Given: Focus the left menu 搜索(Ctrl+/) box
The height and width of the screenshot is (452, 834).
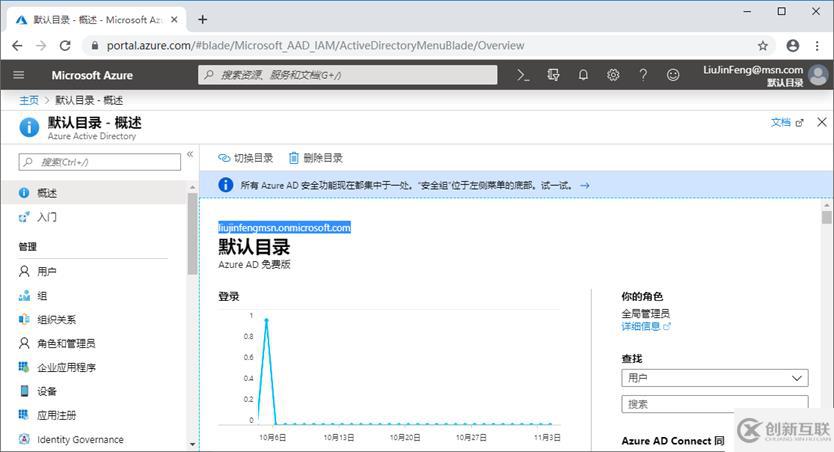Looking at the screenshot, I should (99, 162).
